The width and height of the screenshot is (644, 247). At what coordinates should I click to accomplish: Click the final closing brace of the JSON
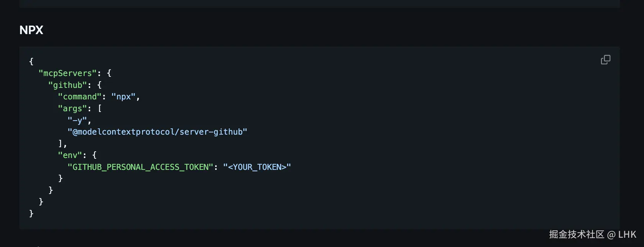[x=31, y=214]
